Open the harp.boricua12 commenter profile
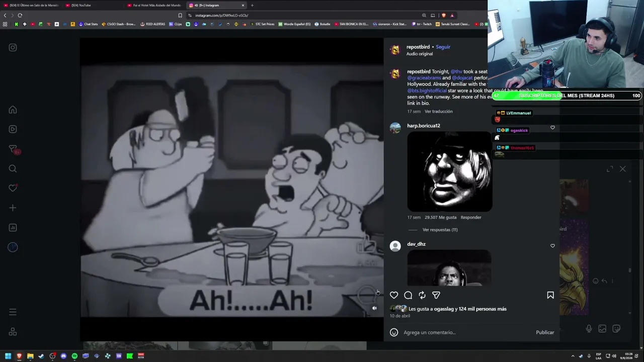This screenshot has width=644, height=362. [x=424, y=126]
